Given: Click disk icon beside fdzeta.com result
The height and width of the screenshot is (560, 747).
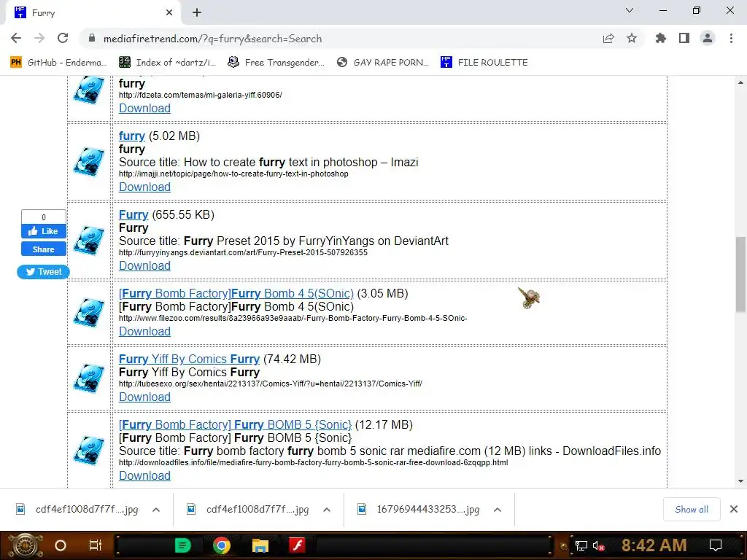Looking at the screenshot, I should [89, 90].
